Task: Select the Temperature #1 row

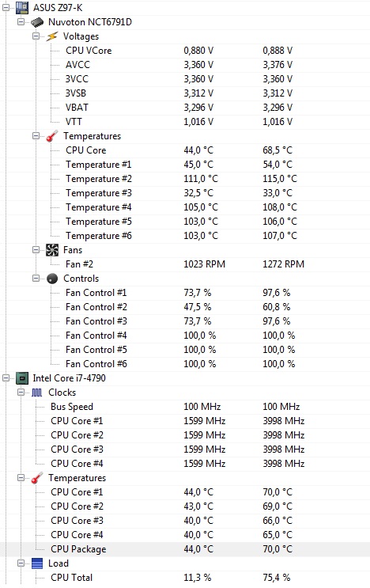Action: (185, 165)
